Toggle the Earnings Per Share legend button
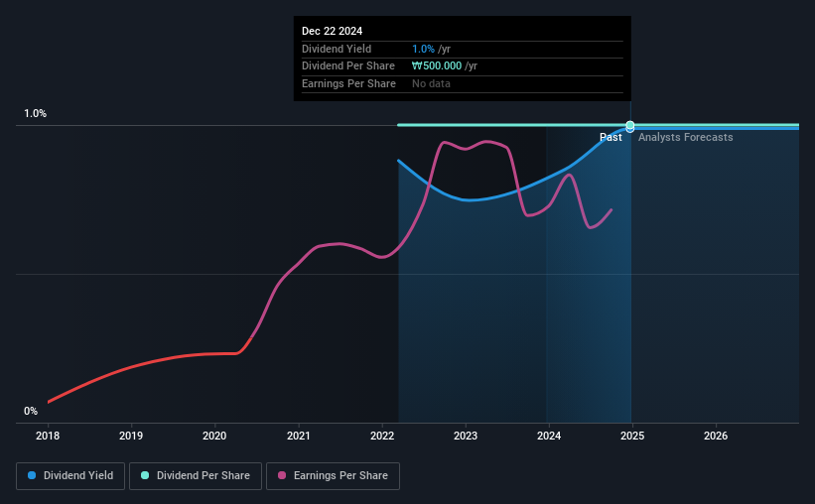 pyautogui.click(x=334, y=476)
